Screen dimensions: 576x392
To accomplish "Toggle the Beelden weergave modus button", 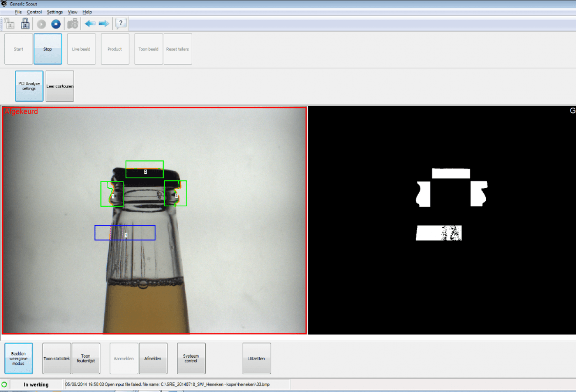I will point(19,358).
